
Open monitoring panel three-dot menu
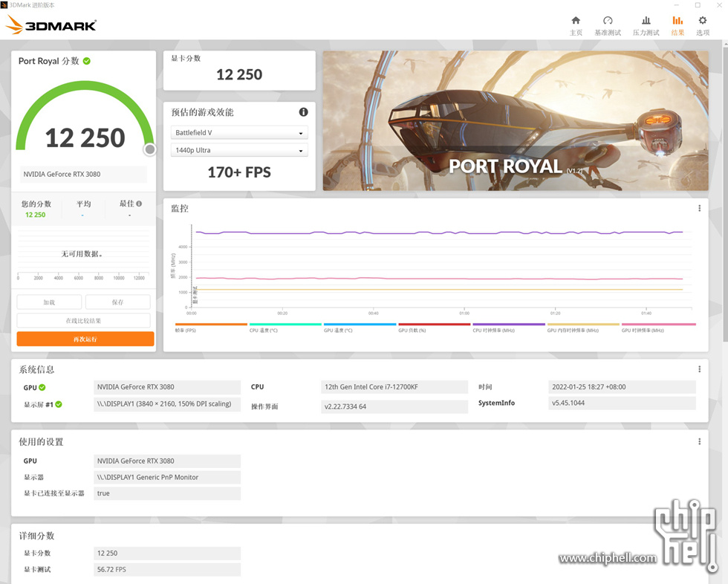699,209
